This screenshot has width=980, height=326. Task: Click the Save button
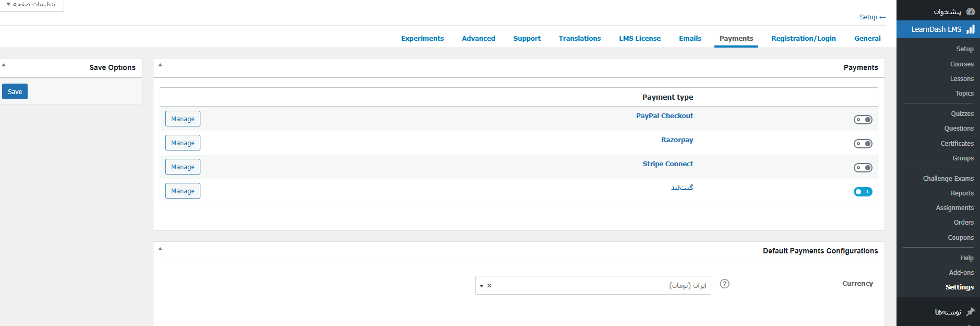[x=15, y=92]
